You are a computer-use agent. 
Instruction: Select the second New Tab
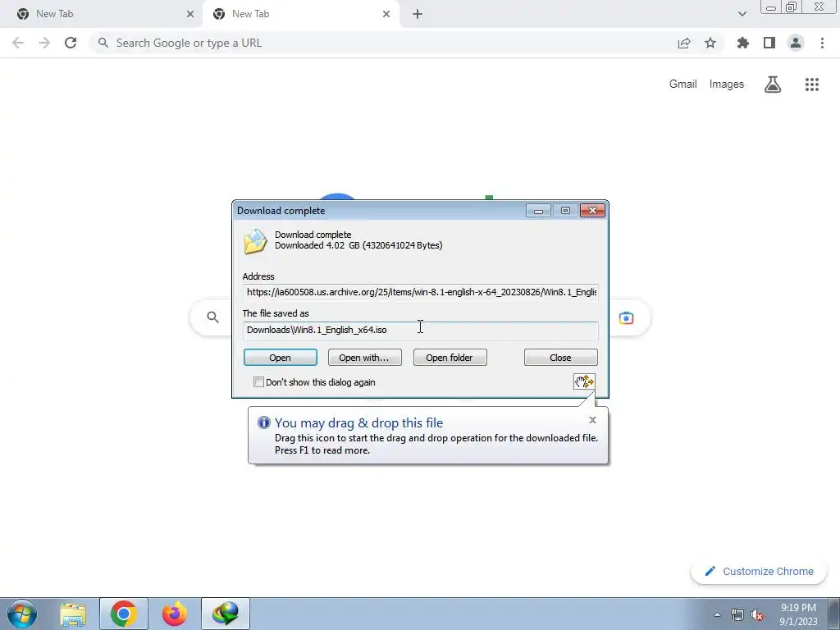[300, 14]
